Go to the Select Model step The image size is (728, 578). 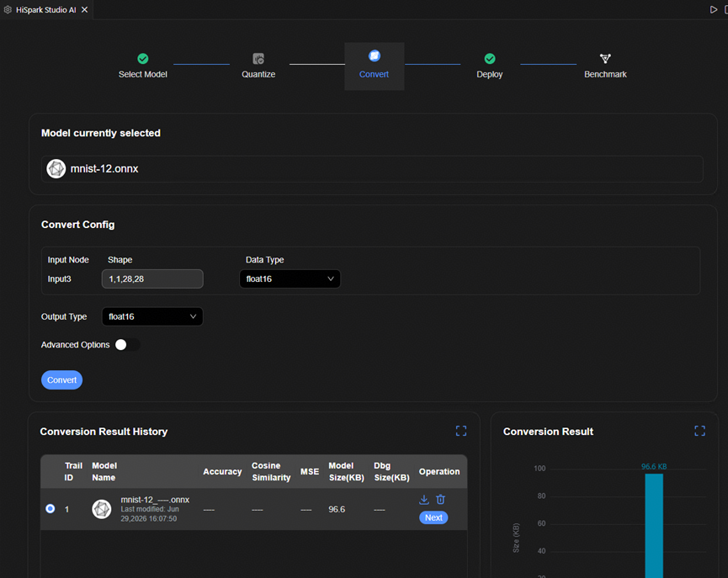click(142, 74)
